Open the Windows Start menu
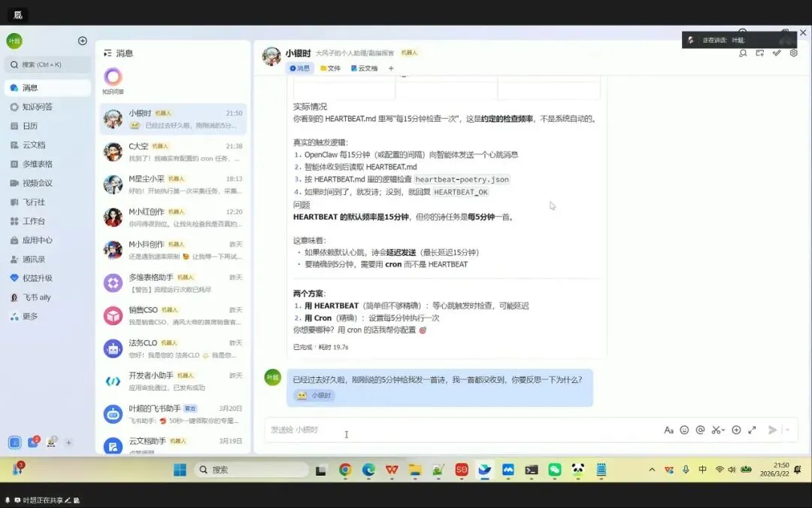This screenshot has width=812, height=508. pyautogui.click(x=180, y=470)
